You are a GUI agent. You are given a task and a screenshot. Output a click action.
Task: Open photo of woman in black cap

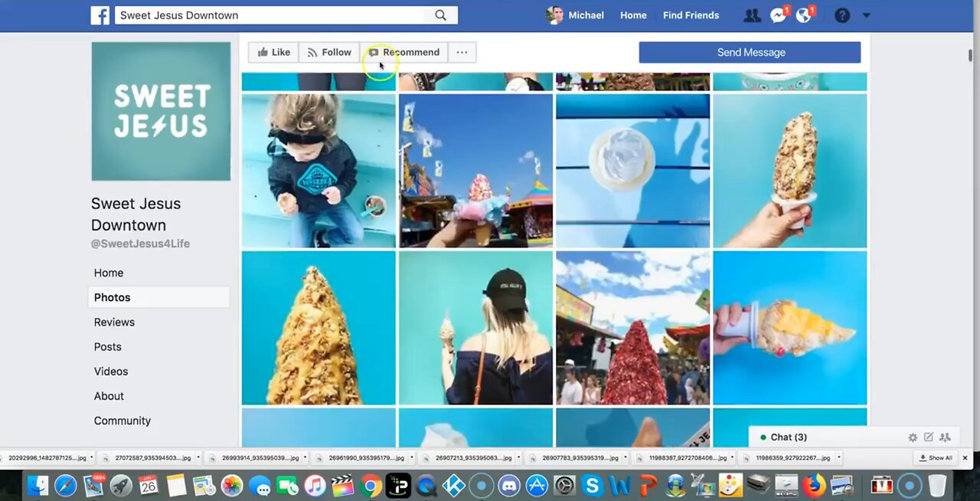(475, 328)
